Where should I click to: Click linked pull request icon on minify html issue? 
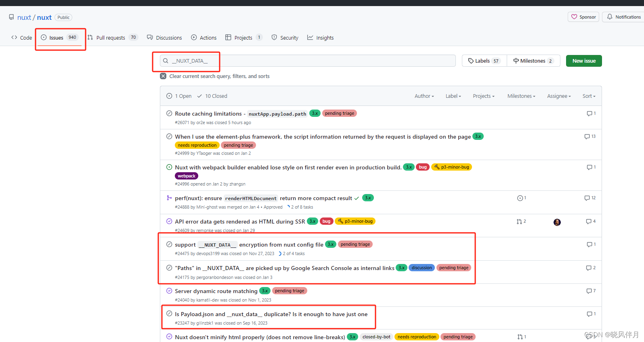522,337
